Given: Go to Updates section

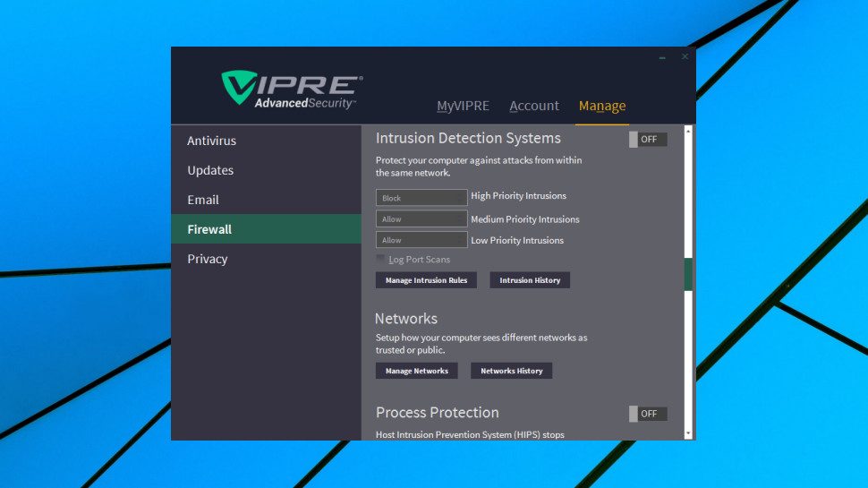Looking at the screenshot, I should tap(267, 170).
